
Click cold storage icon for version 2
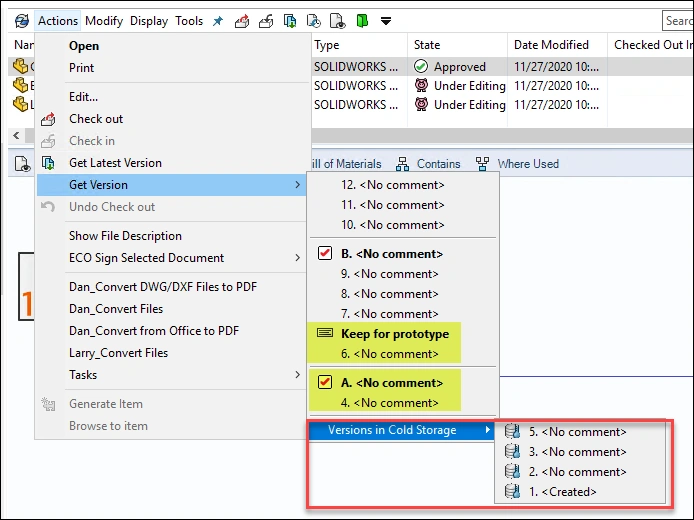513,471
